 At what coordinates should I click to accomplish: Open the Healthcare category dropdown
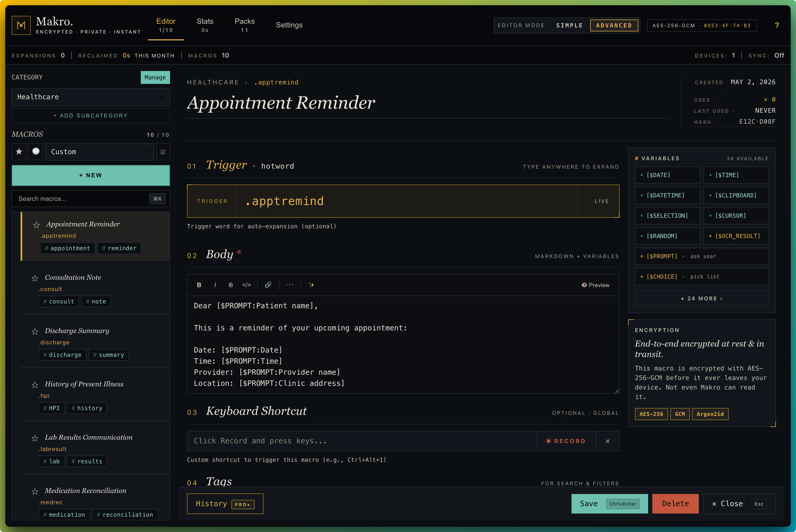pos(91,97)
